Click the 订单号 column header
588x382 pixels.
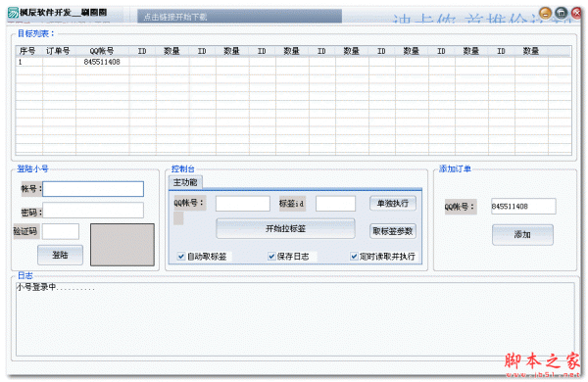(59, 51)
